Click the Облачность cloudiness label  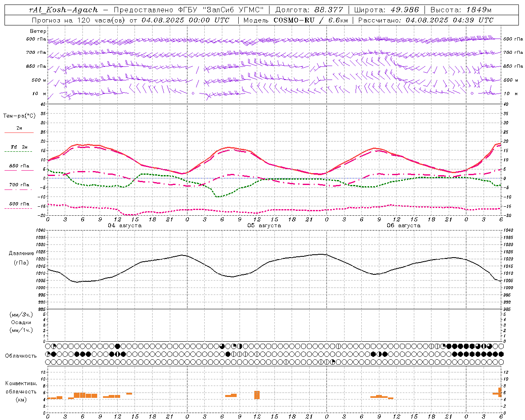coord(21,356)
